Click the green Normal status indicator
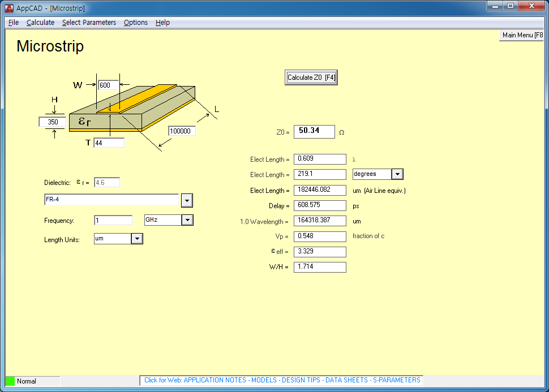This screenshot has width=549, height=392. pyautogui.click(x=10, y=381)
